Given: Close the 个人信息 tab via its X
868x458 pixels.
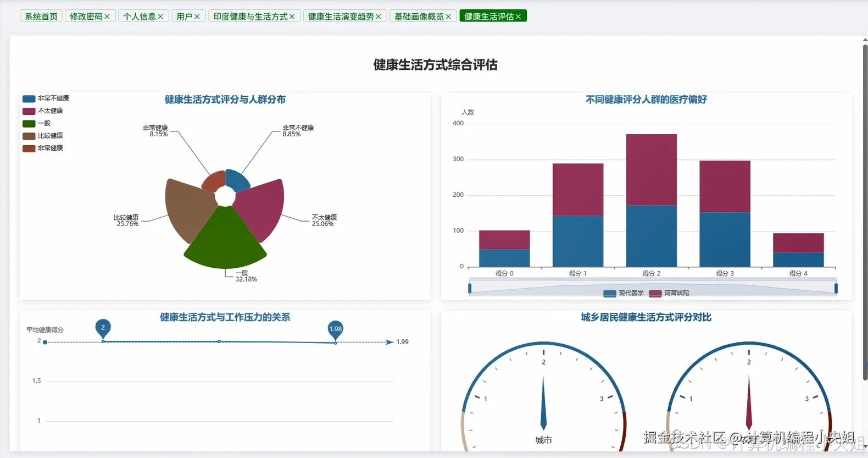Looking at the screenshot, I should click(x=160, y=16).
